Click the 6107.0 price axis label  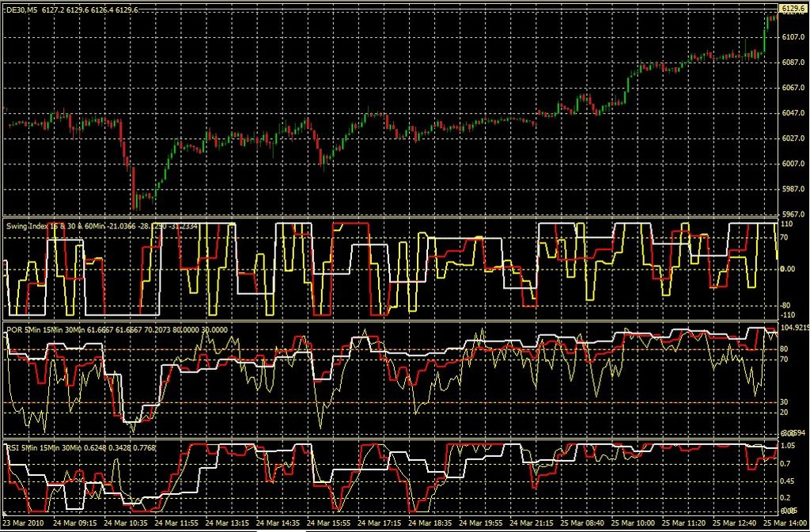(x=794, y=37)
